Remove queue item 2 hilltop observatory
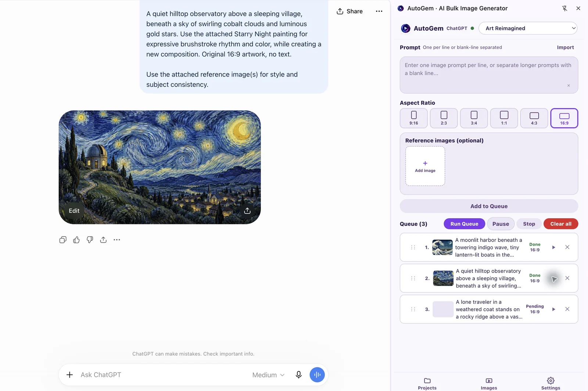Viewport: 588px width, 391px height. (x=567, y=278)
